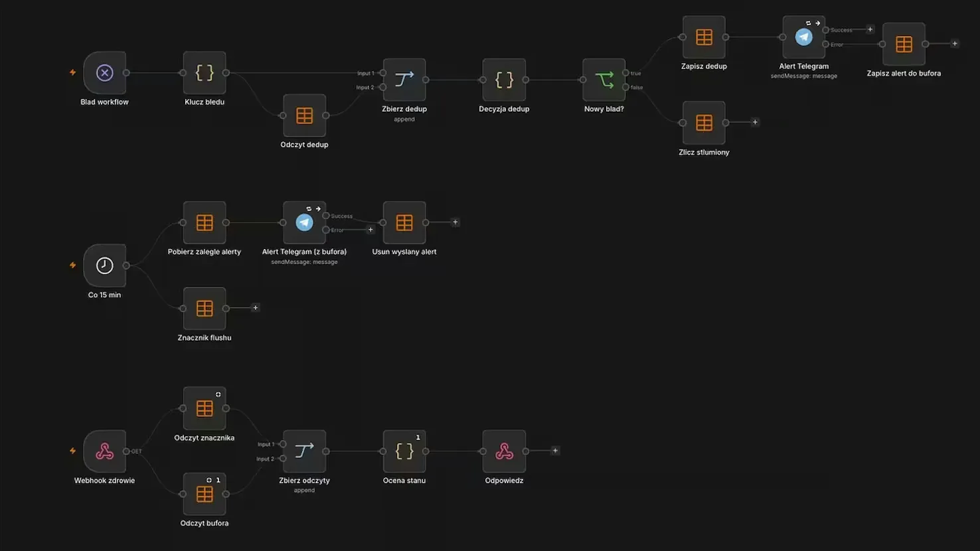Screen dimensions: 980x551
Task: Open the Alert Telegram node
Action: tap(804, 37)
